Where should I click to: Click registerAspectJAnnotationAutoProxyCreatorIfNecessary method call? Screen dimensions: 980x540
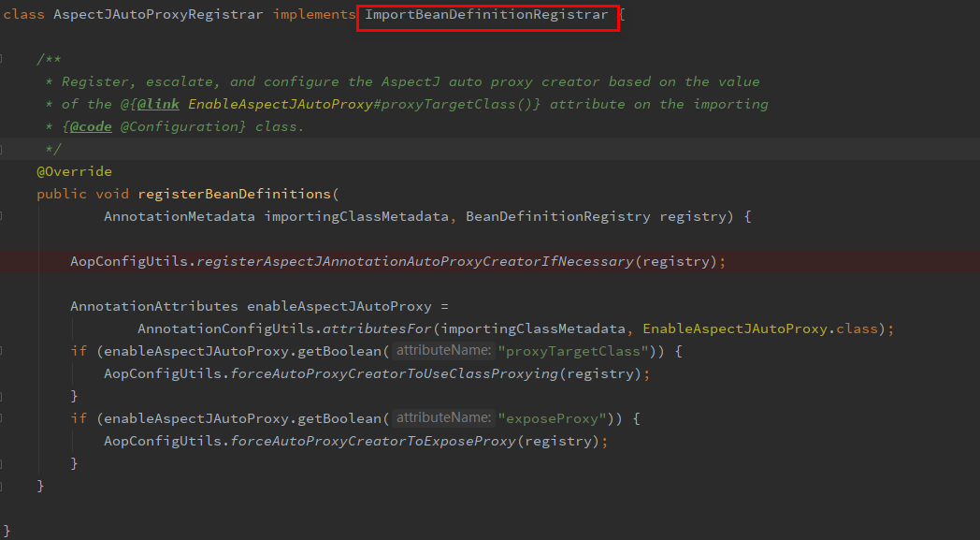pyautogui.click(x=415, y=261)
